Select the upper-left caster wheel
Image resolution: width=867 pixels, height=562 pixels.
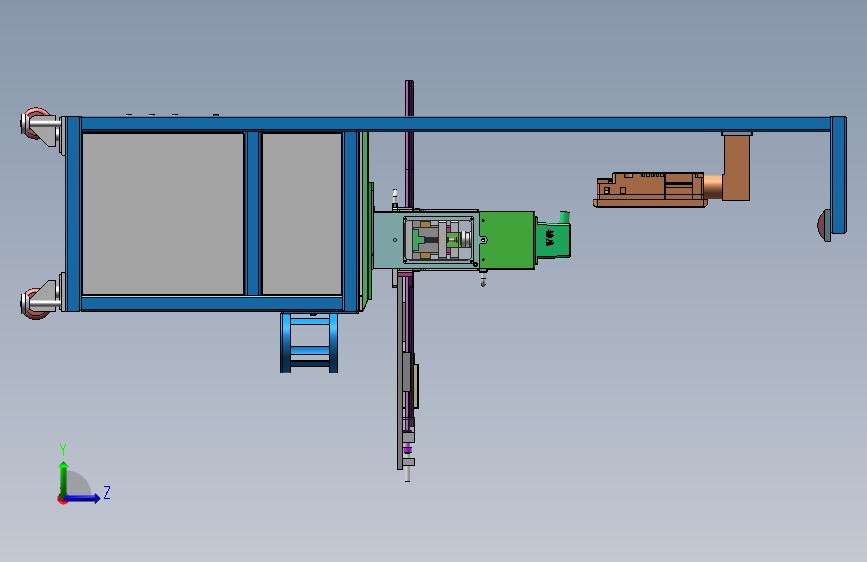[x=34, y=122]
